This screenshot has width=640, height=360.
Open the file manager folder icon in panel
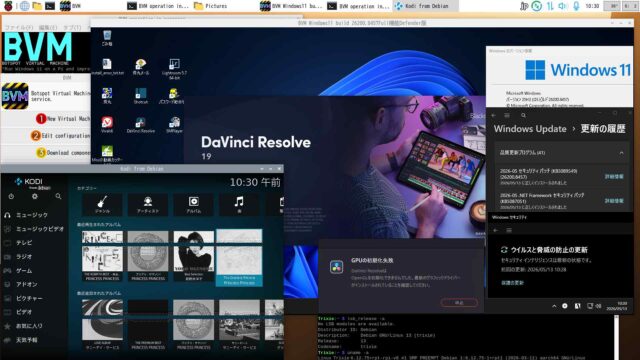[37, 6]
